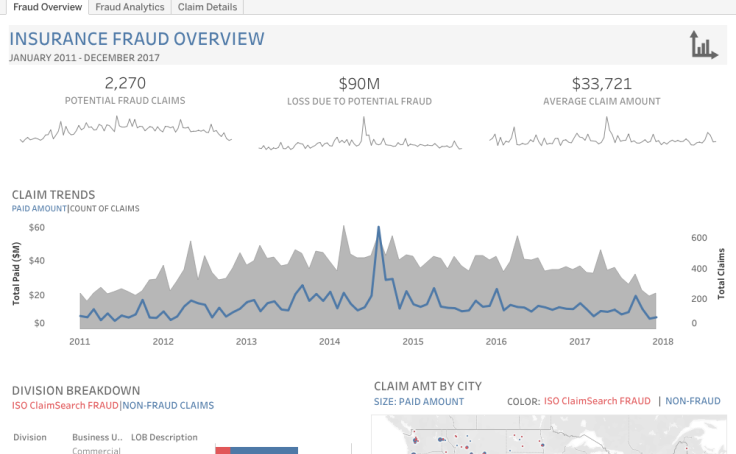Click the $90M loss figure

tap(359, 83)
